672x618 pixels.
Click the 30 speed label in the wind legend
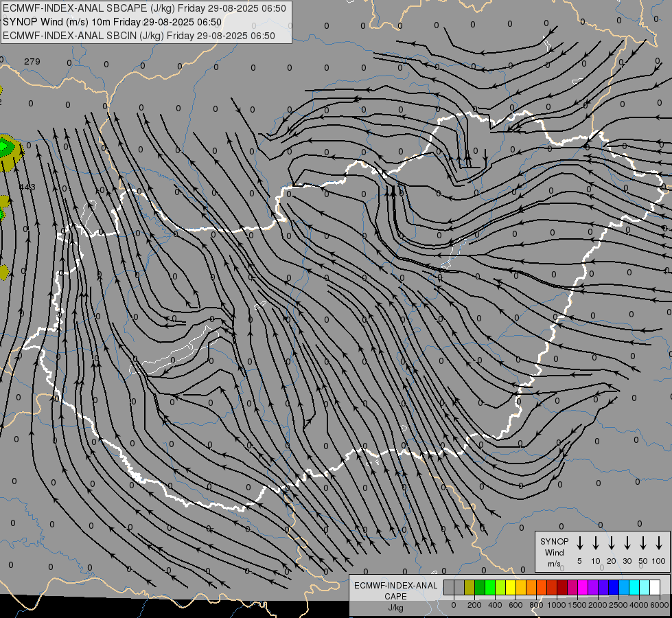[x=627, y=561]
